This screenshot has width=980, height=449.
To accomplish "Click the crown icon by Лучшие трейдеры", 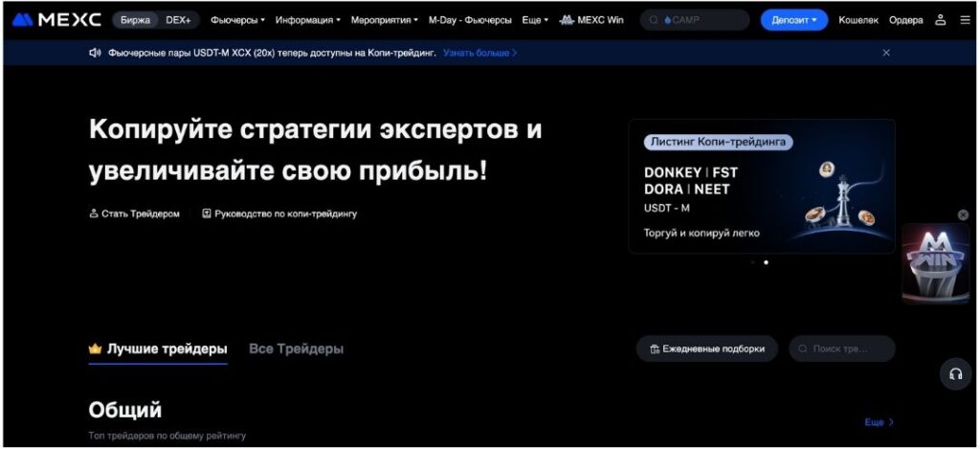I will pyautogui.click(x=95, y=348).
